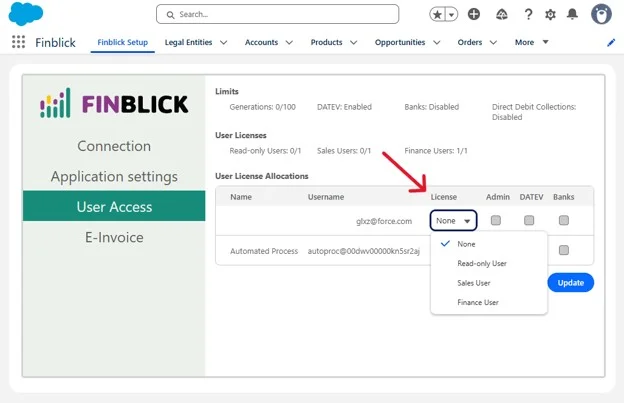This screenshot has width=624, height=403.
Task: Open the Orders tab
Action: coord(470,42)
